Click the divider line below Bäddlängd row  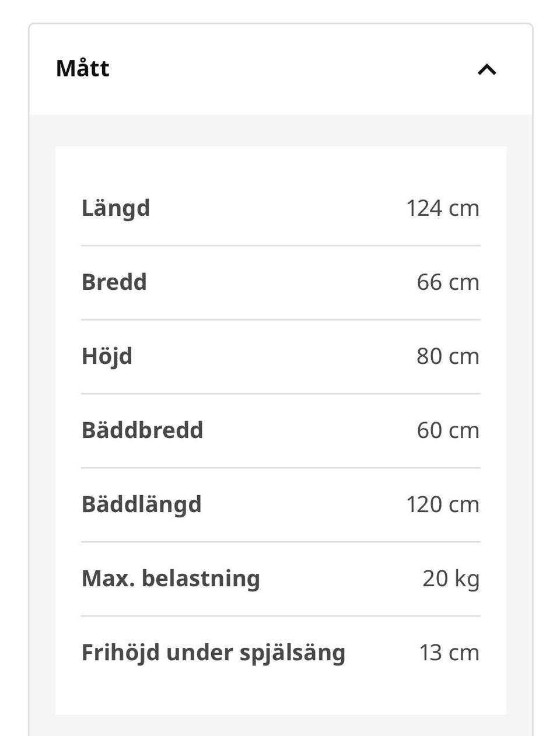click(x=281, y=542)
